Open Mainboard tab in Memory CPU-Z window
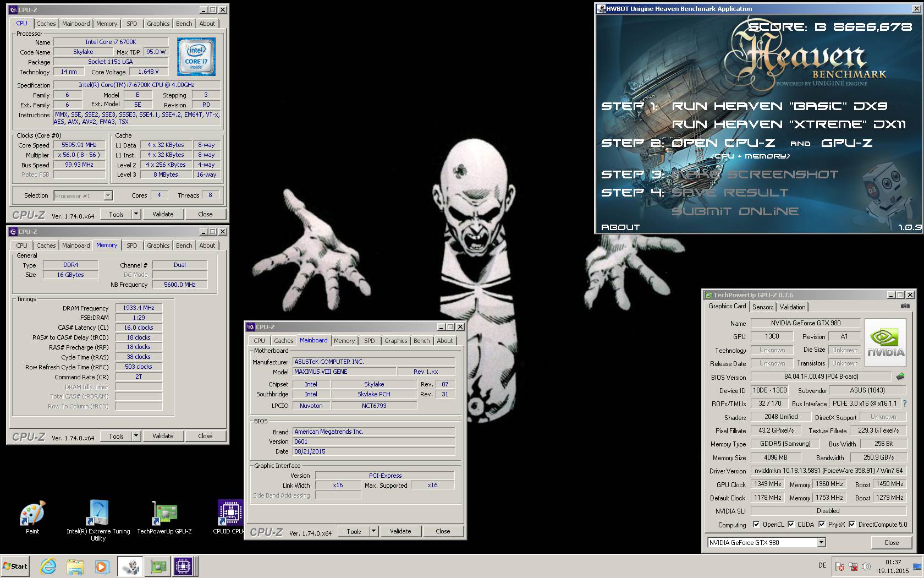Screen dimensions: 924x578 76,246
